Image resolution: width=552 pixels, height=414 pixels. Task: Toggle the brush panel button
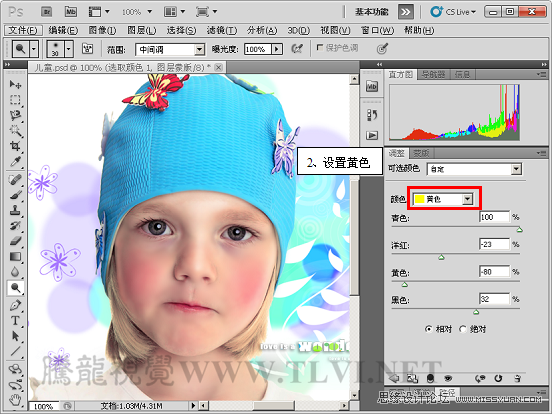coord(87,49)
